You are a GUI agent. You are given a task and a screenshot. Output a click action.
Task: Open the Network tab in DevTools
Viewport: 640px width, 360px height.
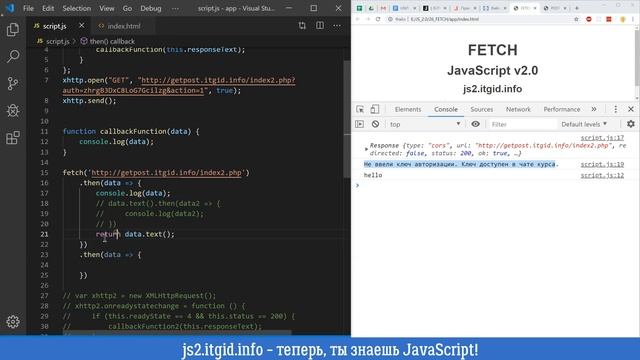[x=518, y=109]
